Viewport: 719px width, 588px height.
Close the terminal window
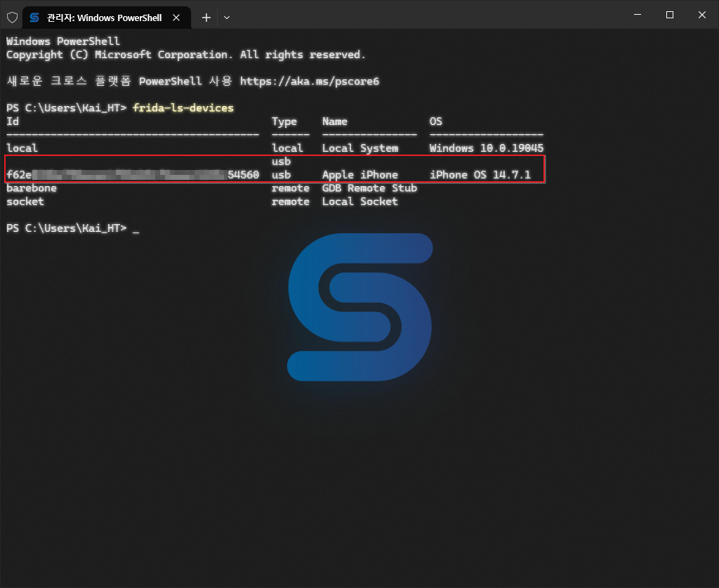pyautogui.click(x=702, y=15)
